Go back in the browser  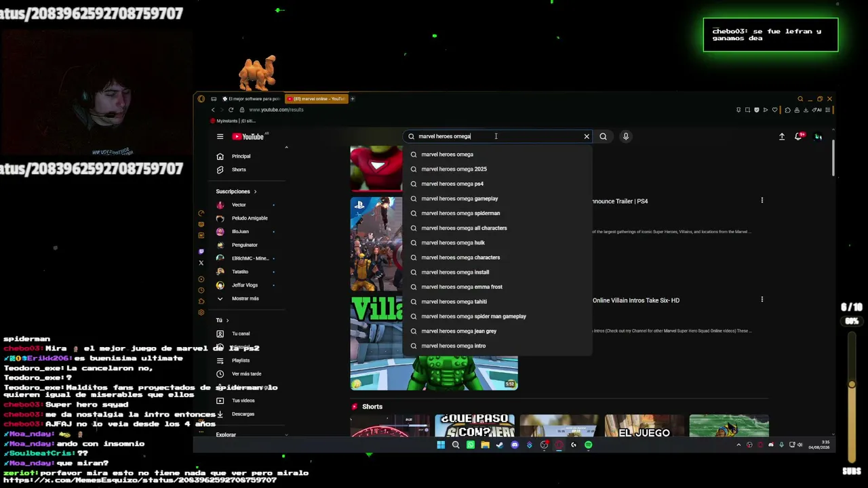pyautogui.click(x=213, y=110)
